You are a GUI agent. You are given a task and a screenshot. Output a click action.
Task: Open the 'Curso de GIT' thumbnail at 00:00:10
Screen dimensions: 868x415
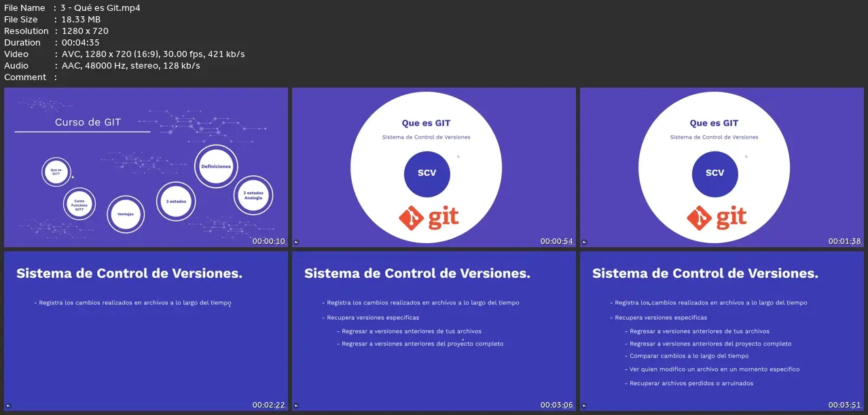(x=146, y=167)
